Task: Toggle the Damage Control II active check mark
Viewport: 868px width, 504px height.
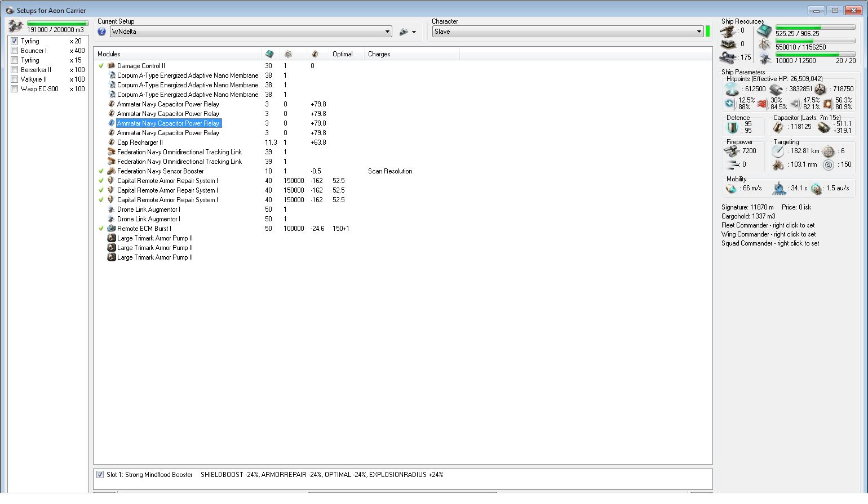Action: coord(101,66)
